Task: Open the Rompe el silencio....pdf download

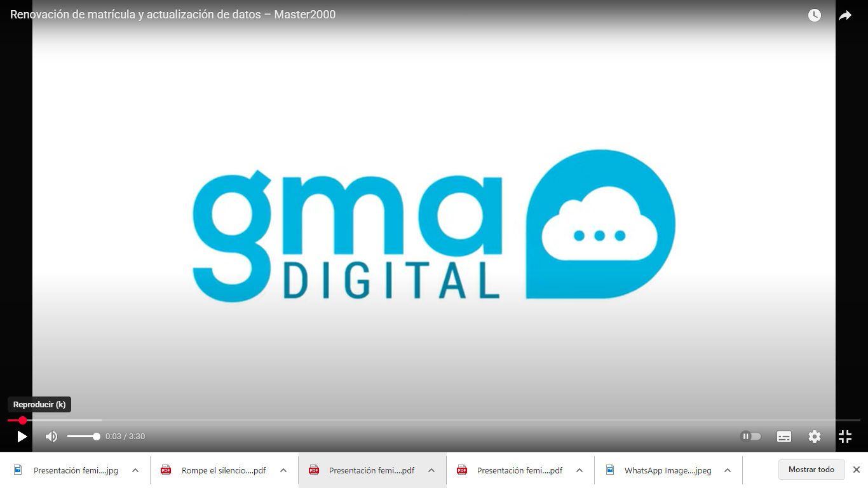Action: click(x=224, y=471)
